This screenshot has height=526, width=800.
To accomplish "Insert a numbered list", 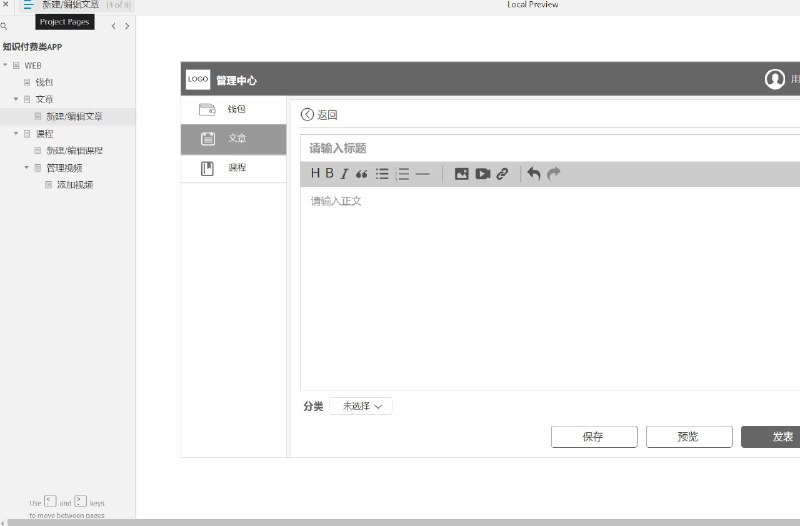I will (403, 174).
